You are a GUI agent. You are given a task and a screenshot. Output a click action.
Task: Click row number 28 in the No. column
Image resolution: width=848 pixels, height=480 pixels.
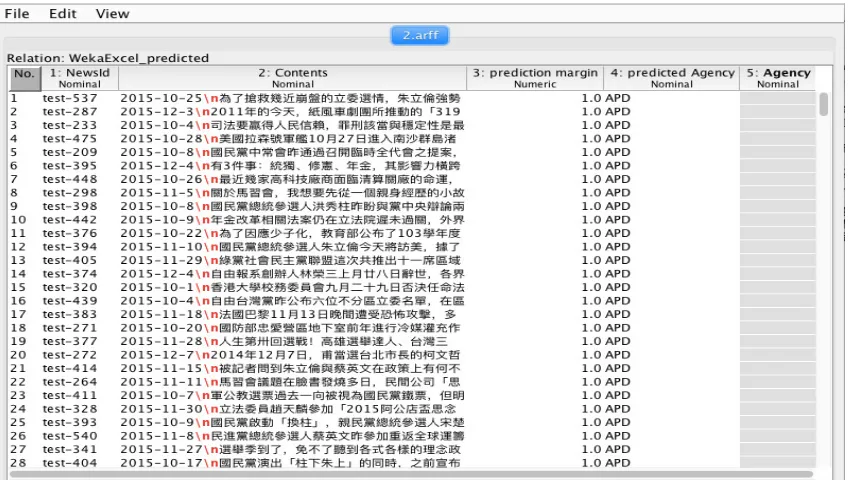[25, 463]
